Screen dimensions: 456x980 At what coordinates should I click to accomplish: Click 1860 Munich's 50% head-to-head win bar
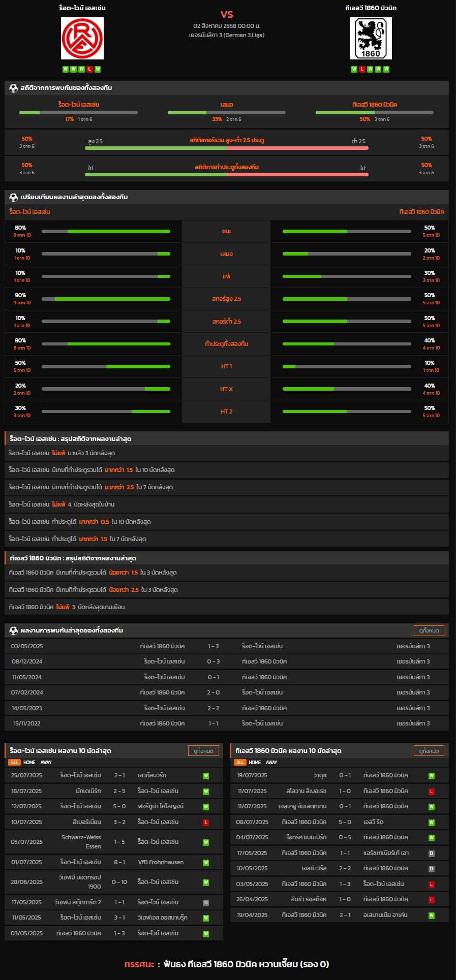[375, 112]
